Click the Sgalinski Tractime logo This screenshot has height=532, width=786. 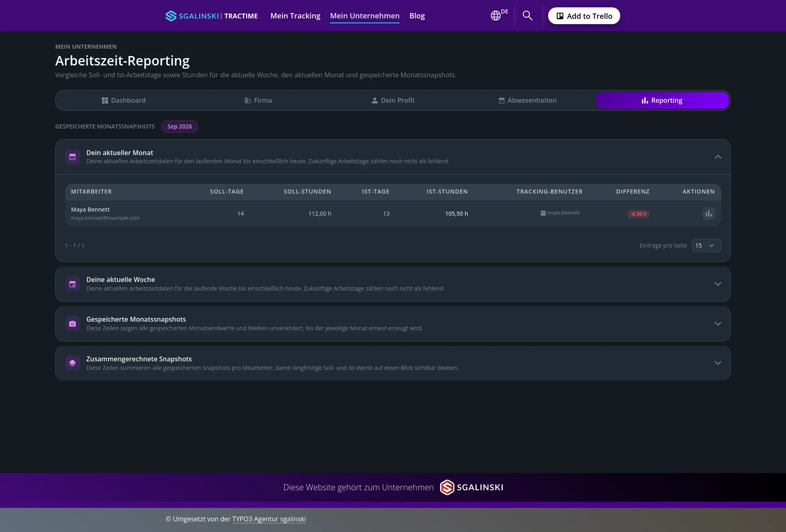point(212,16)
